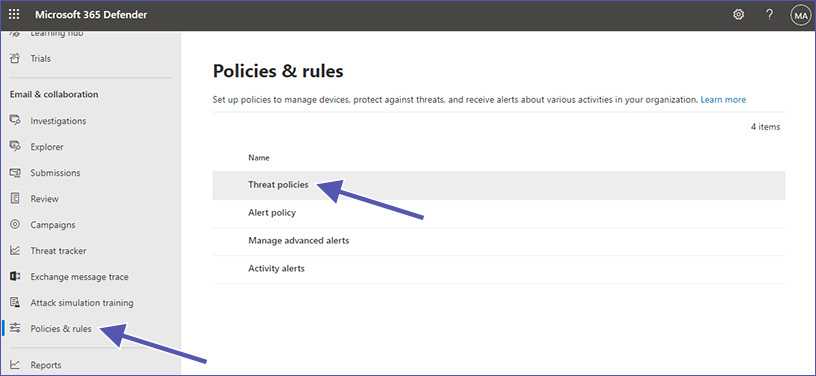Click the Email & collaboration section heading
Viewport: 816px width, 376px height.
coord(54,94)
